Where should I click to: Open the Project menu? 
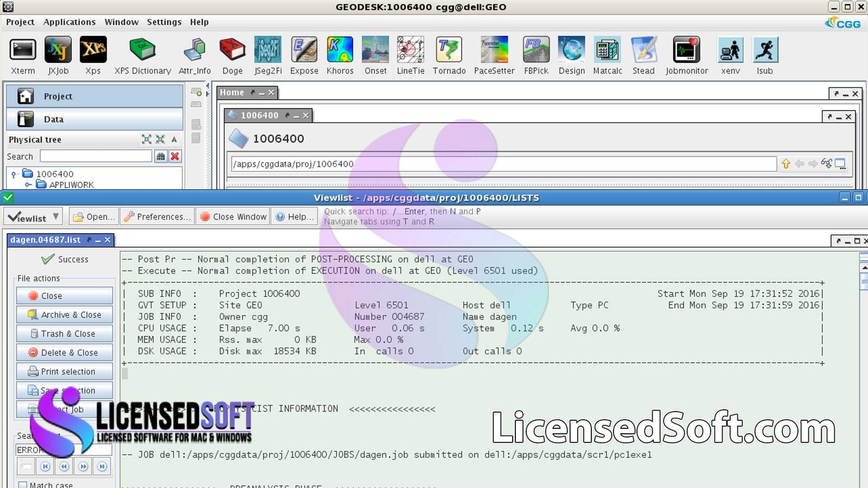pyautogui.click(x=20, y=22)
